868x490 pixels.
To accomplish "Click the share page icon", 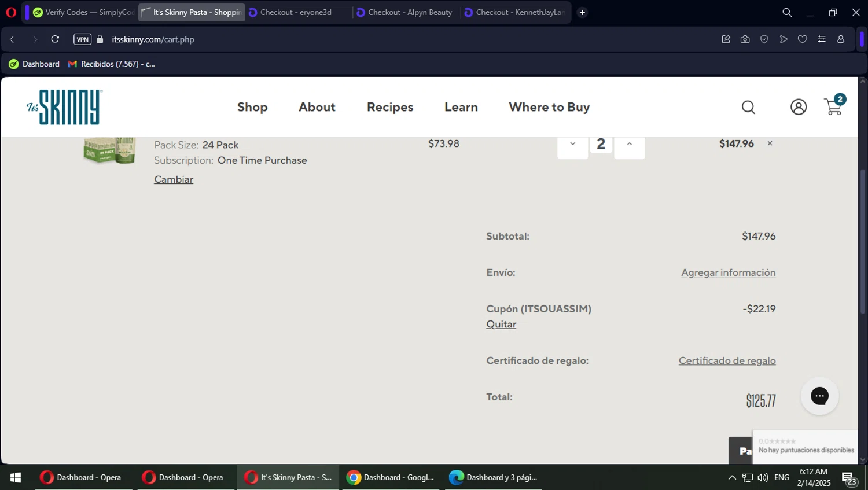I will click(726, 39).
